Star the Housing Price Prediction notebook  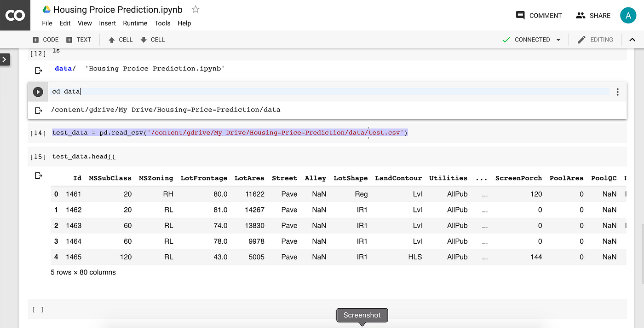pos(195,9)
